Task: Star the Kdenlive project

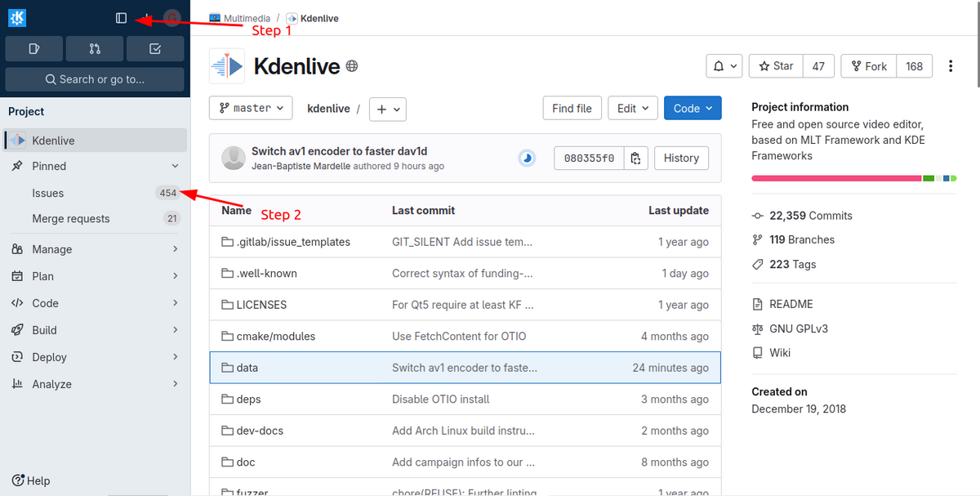Action: tap(776, 66)
